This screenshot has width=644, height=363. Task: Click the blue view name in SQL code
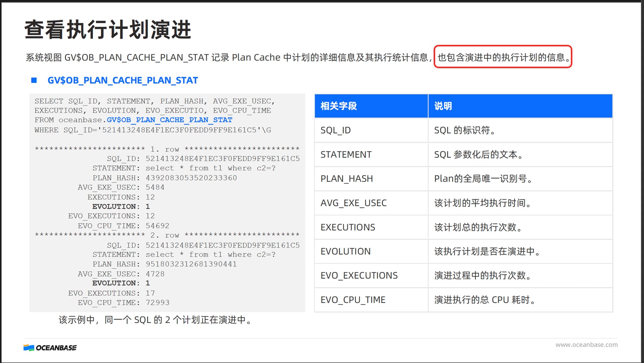click(x=169, y=120)
